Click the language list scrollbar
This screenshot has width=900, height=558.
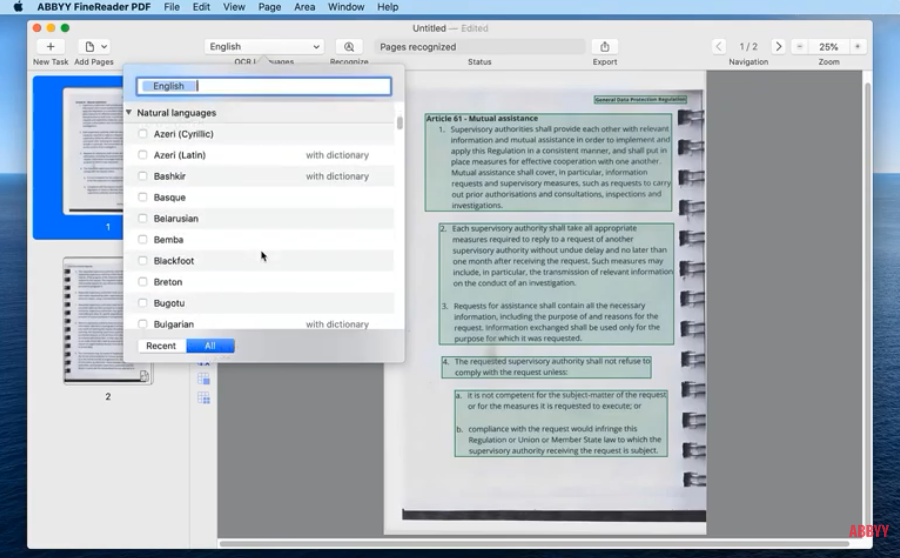(x=400, y=123)
